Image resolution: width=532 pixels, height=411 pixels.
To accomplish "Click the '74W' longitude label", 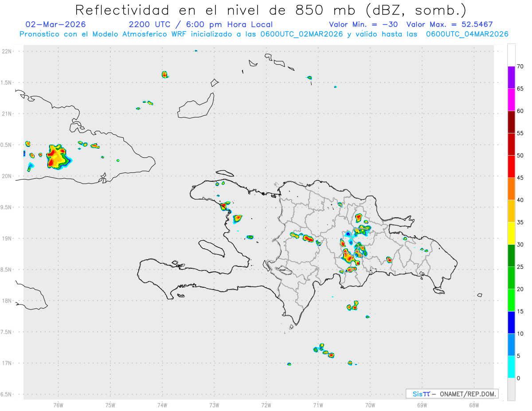I will tap(162, 405).
